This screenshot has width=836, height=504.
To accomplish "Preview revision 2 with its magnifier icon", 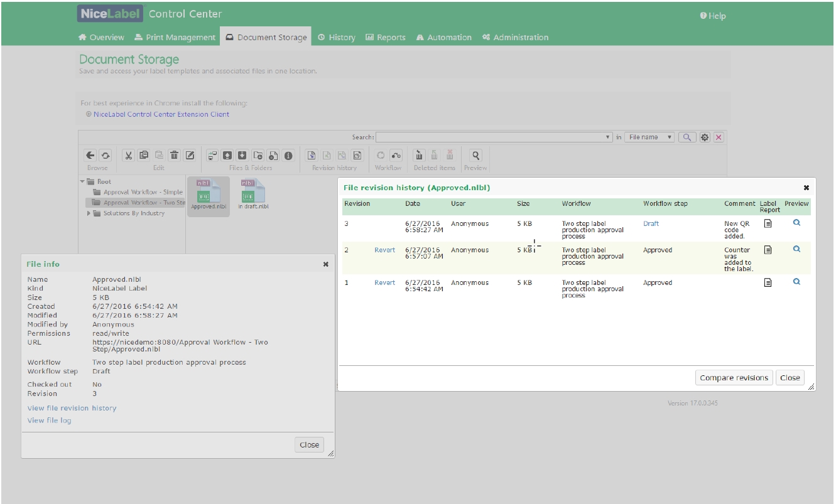I will [797, 249].
